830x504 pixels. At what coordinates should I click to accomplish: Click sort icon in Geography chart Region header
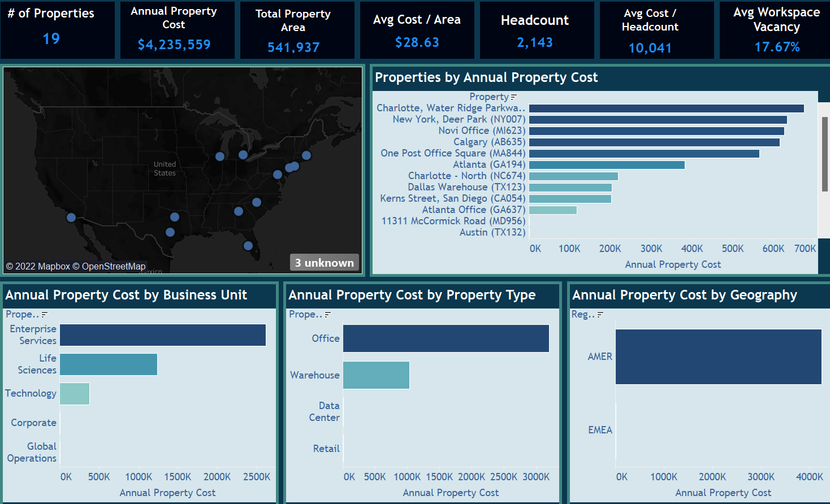(600, 315)
